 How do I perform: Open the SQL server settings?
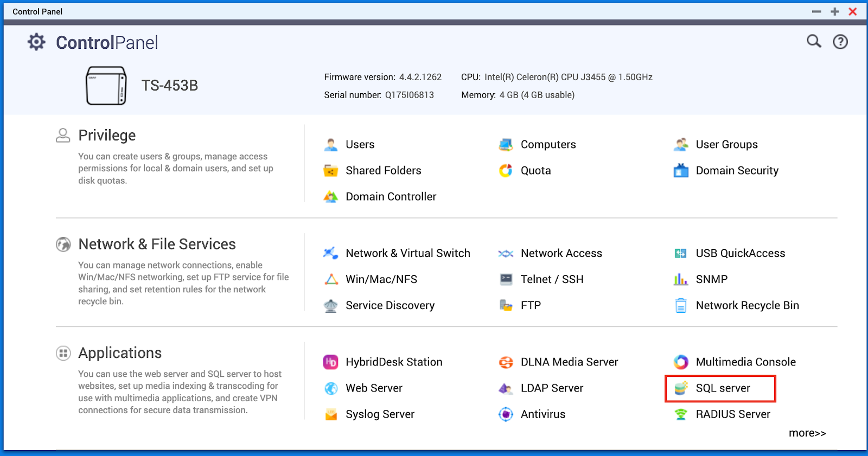(722, 388)
